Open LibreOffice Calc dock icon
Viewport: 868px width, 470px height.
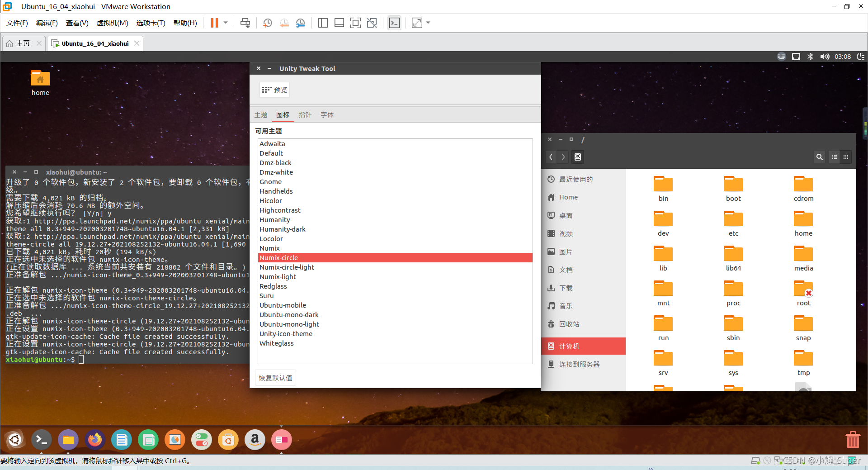(148, 440)
